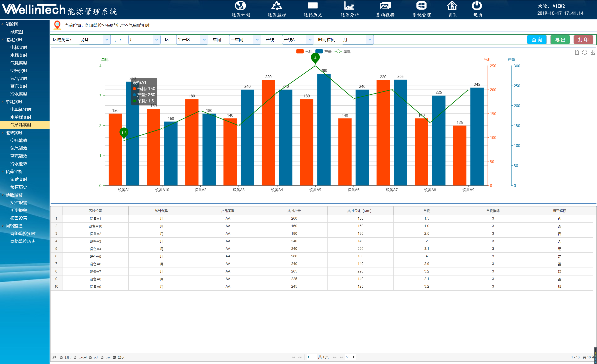This screenshot has height=364, width=597.
Task: Click the search magnifier icon in table footer
Action: pyautogui.click(x=54, y=357)
